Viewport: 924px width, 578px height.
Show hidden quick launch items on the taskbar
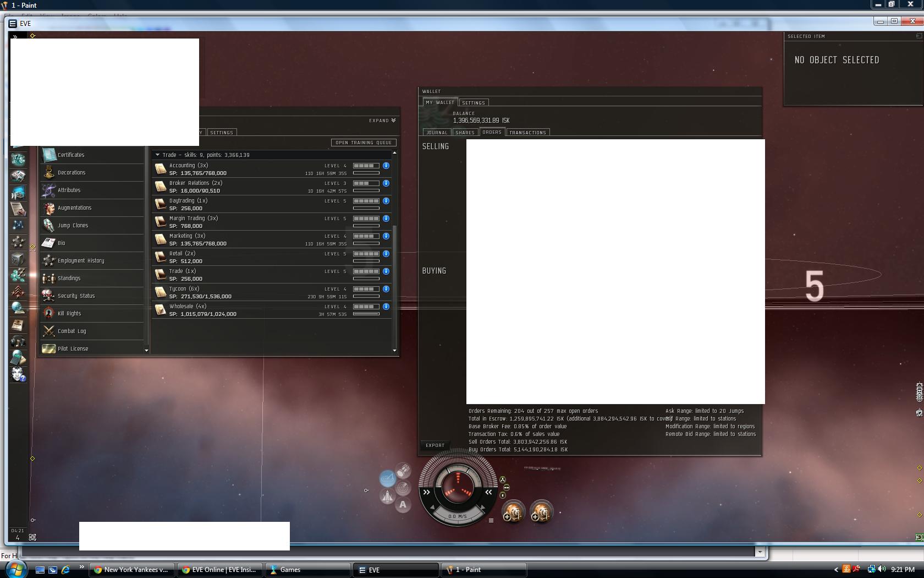pyautogui.click(x=81, y=567)
